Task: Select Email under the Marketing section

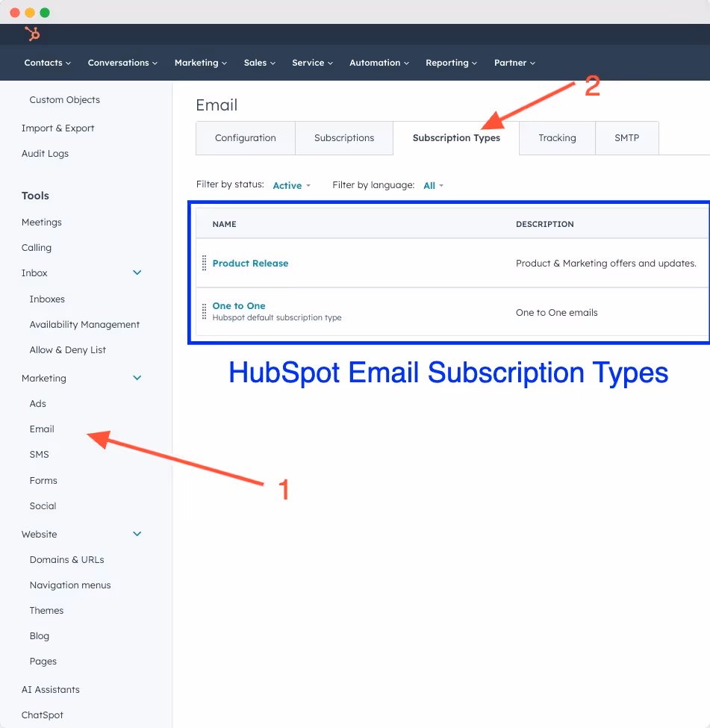Action: (41, 429)
